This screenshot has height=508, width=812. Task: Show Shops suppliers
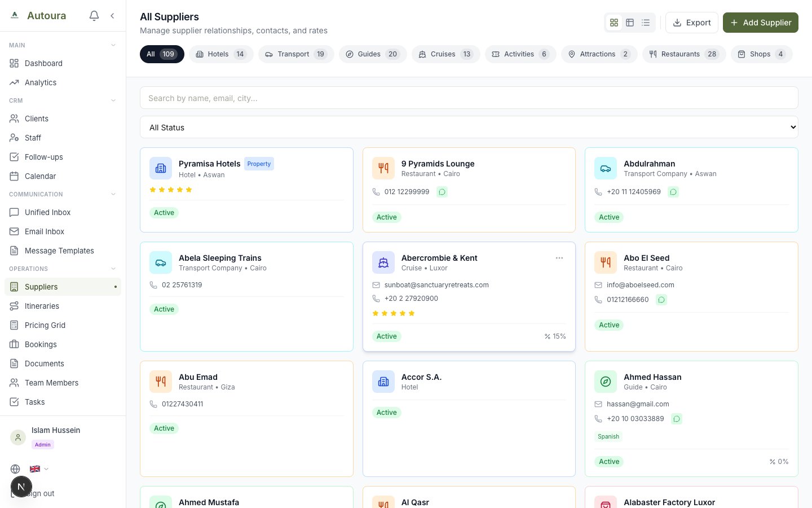(x=762, y=54)
